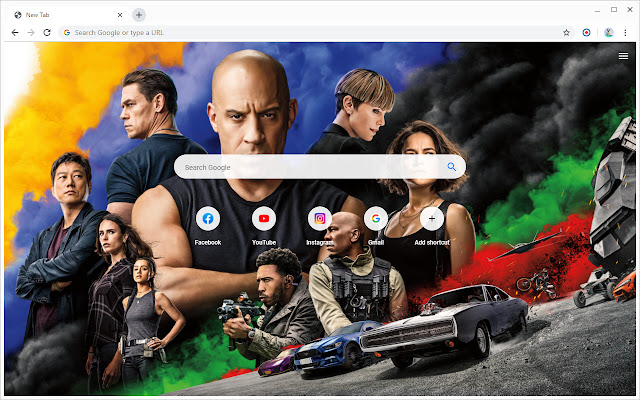The image size is (640, 400).
Task: Open a new tab with the plus button
Action: [x=139, y=15]
